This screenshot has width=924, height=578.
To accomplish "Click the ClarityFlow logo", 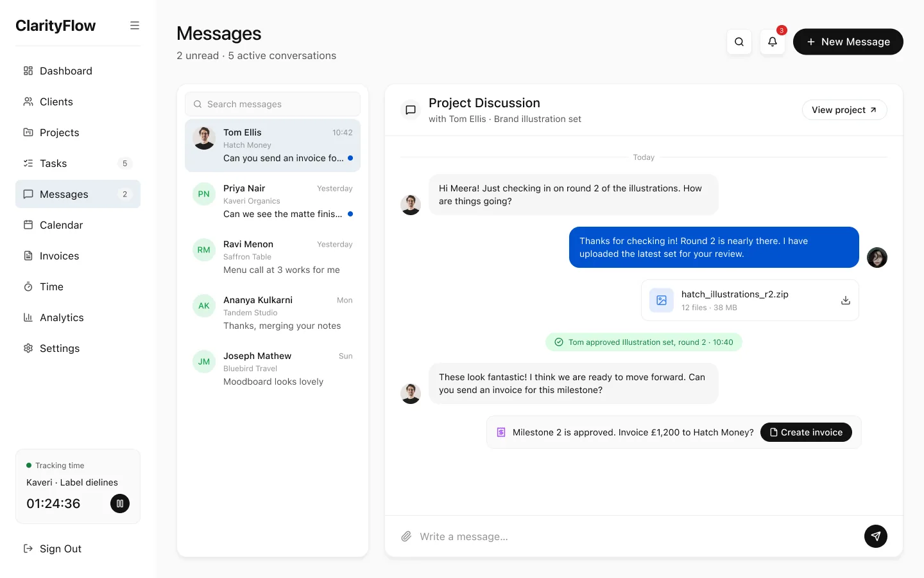I will pyautogui.click(x=56, y=26).
